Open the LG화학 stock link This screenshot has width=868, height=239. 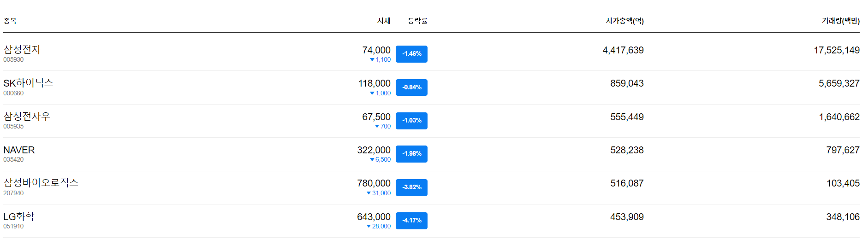pyautogui.click(x=19, y=216)
